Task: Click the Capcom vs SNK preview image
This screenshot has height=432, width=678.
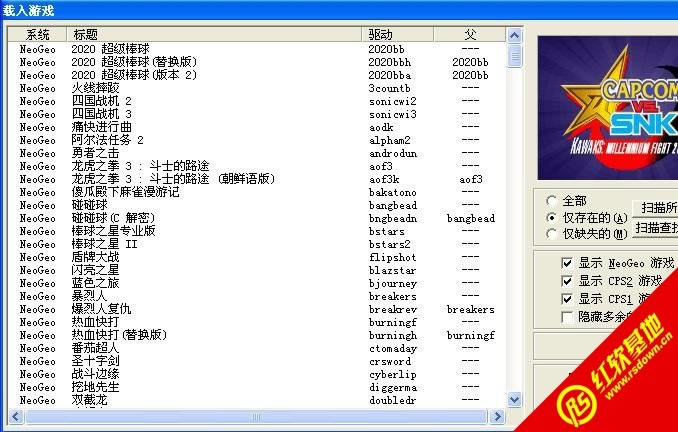Action: [x=608, y=110]
